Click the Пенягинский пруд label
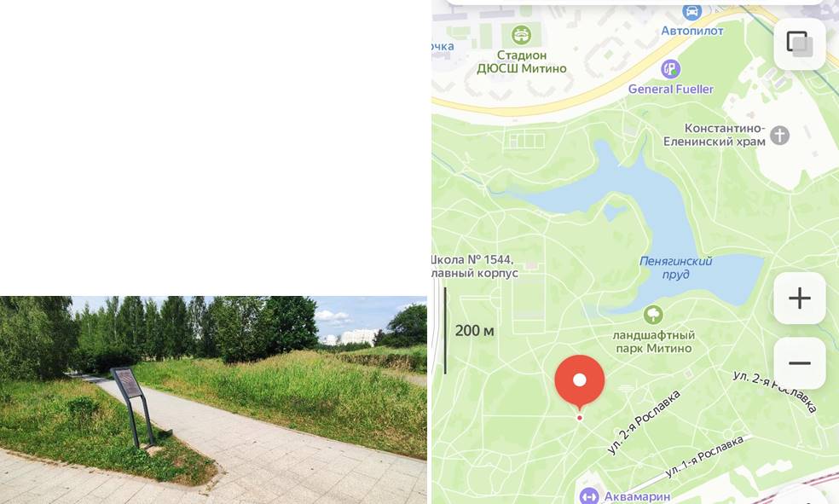 [676, 268]
